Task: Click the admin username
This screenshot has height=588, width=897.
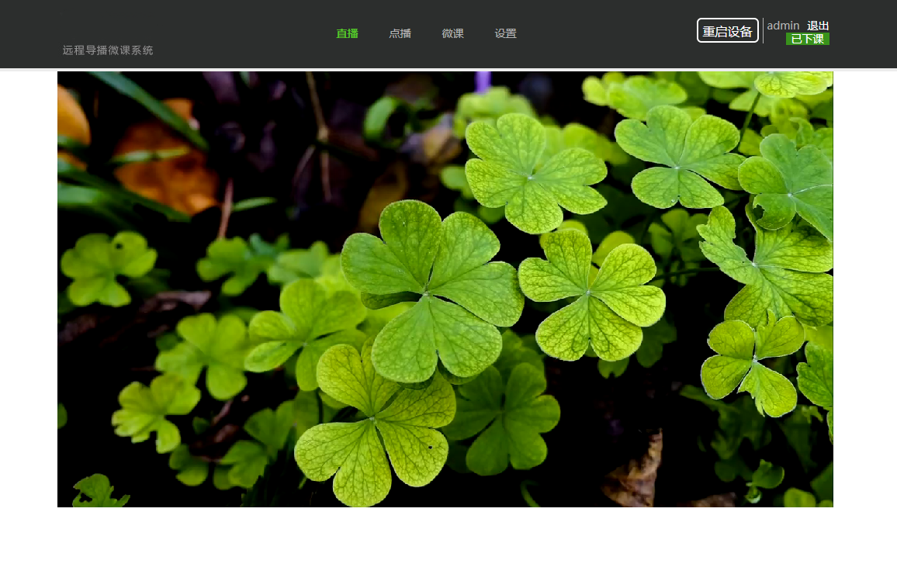Action: 783,26
